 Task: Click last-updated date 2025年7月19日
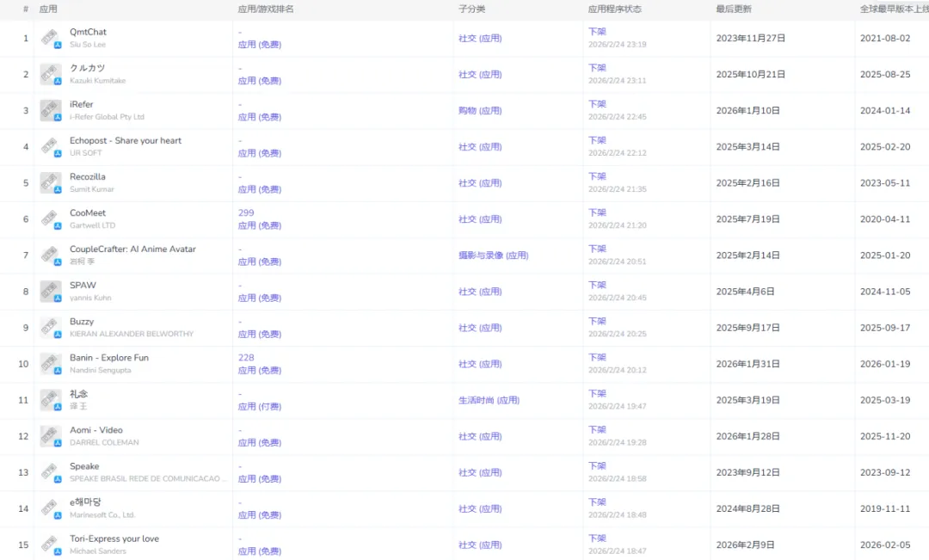point(748,219)
